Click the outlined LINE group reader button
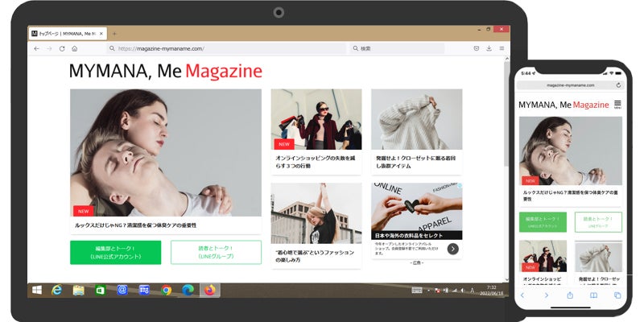 (x=216, y=252)
